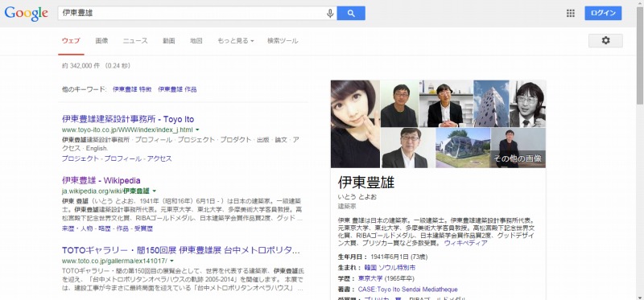The image size is (644, 300).
Task: Click the Google logo
Action: (x=27, y=14)
